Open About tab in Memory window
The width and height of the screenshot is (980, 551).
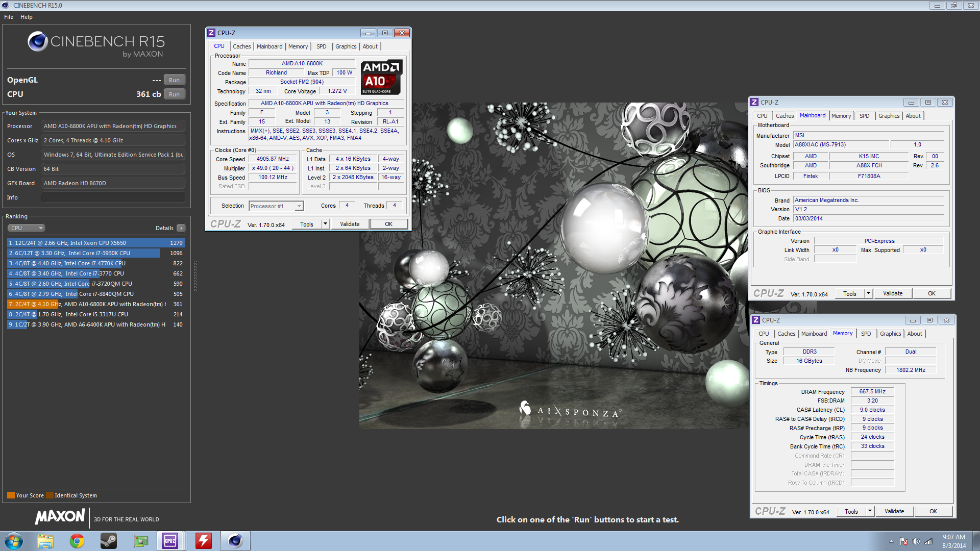915,334
